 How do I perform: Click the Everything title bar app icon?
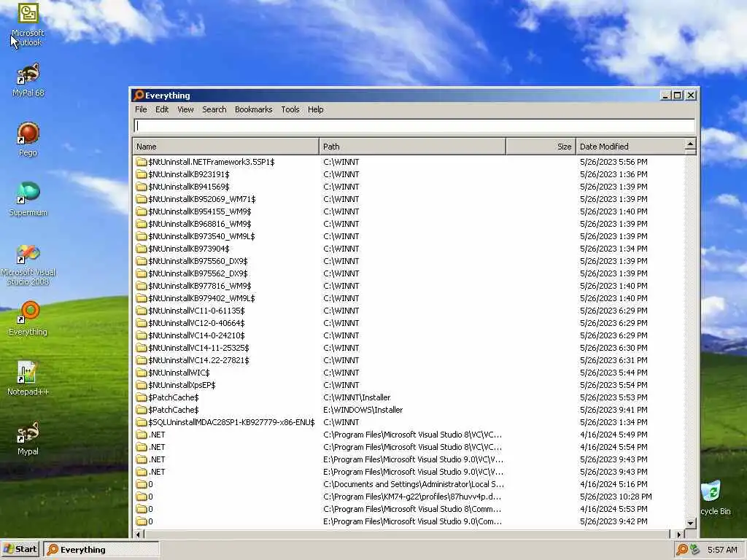point(139,96)
